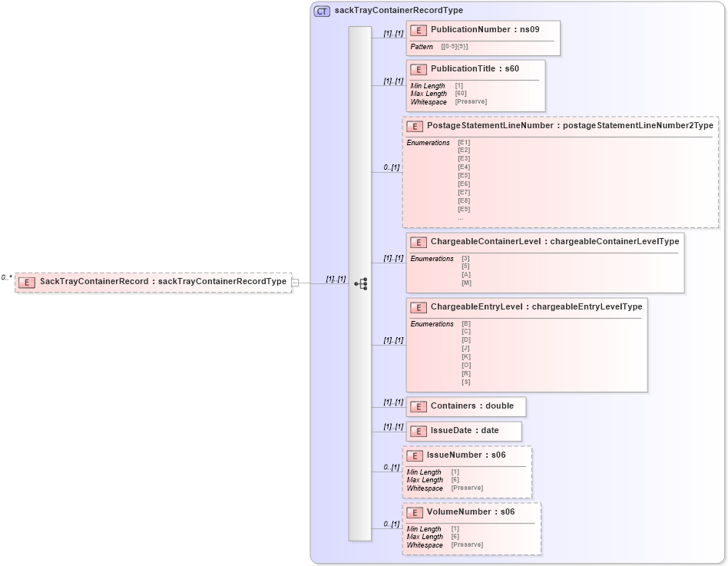Click the IssueNumber element E icon
Screen dimensions: 728x566
point(415,455)
